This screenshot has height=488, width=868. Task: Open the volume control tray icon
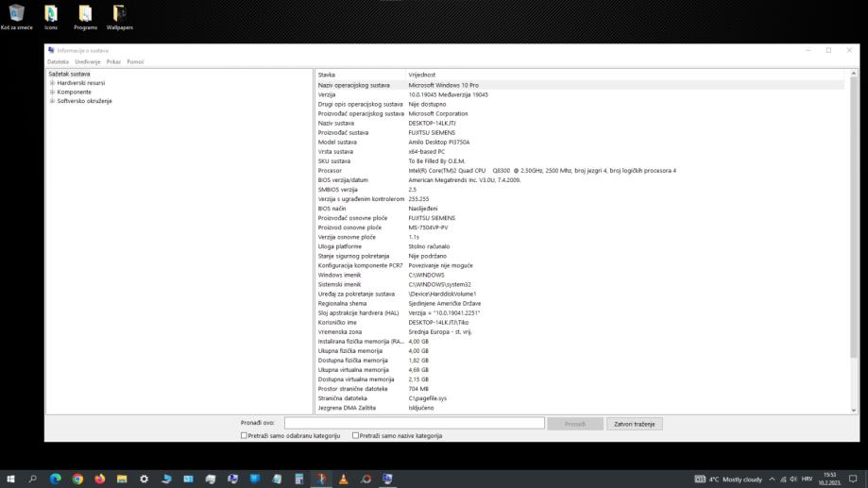(793, 480)
